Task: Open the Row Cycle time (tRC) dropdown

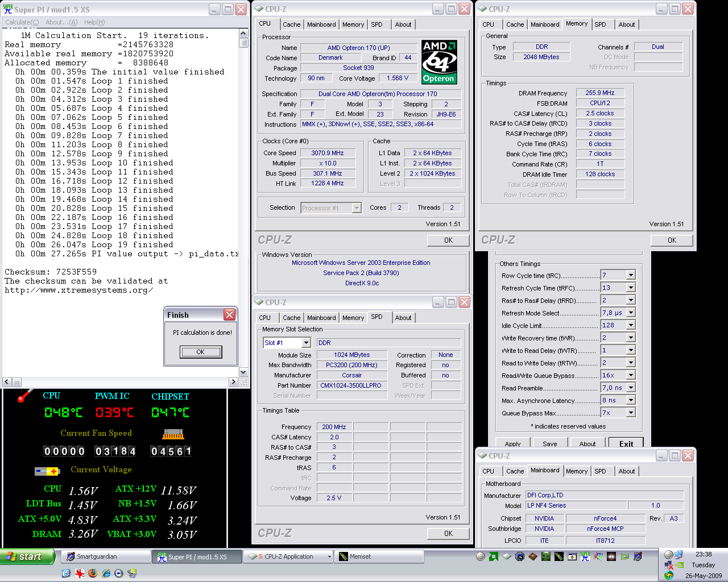Action: (631, 275)
